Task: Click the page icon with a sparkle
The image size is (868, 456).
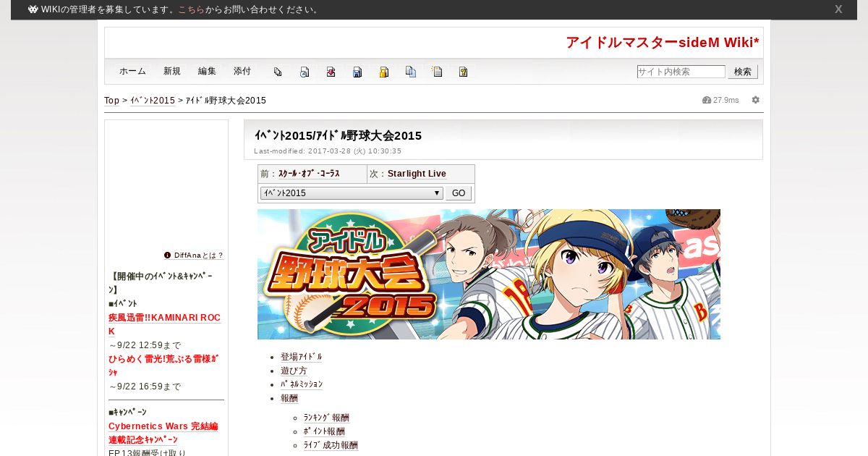Action: click(x=437, y=72)
